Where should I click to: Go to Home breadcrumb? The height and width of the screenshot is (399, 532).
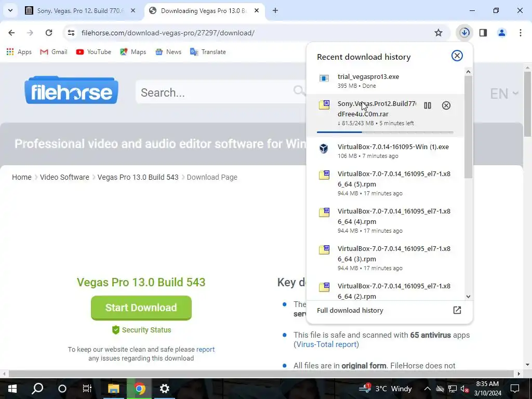[x=22, y=177]
